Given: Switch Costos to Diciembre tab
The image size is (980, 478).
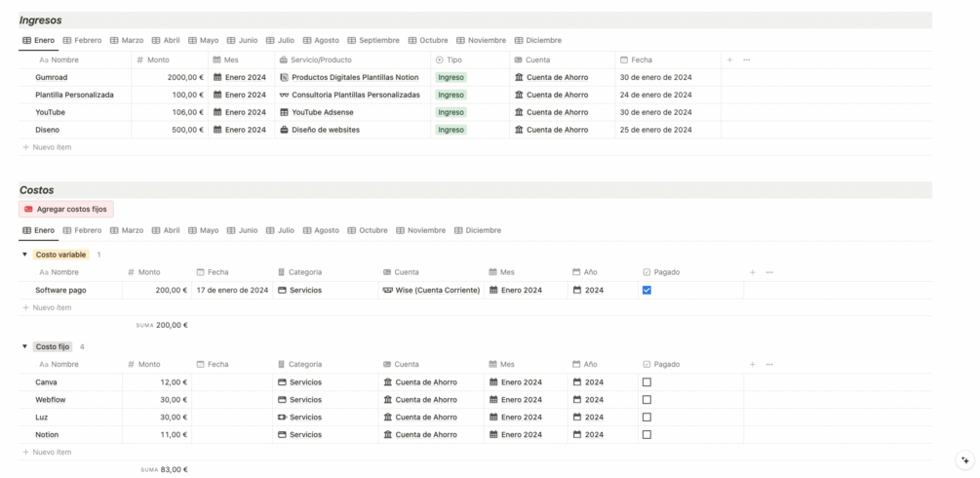Looking at the screenshot, I should (478, 230).
